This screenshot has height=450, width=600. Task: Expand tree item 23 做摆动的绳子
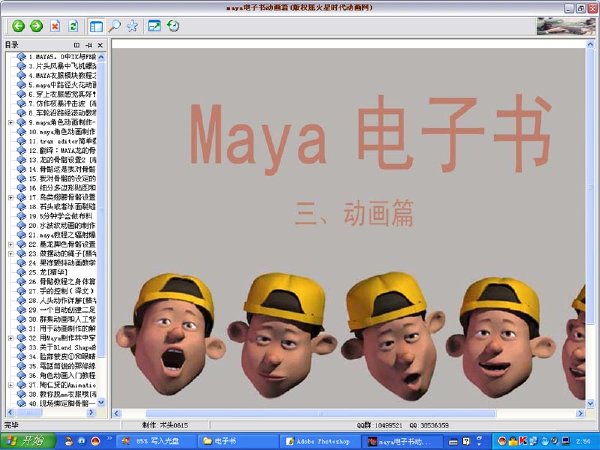coord(11,254)
